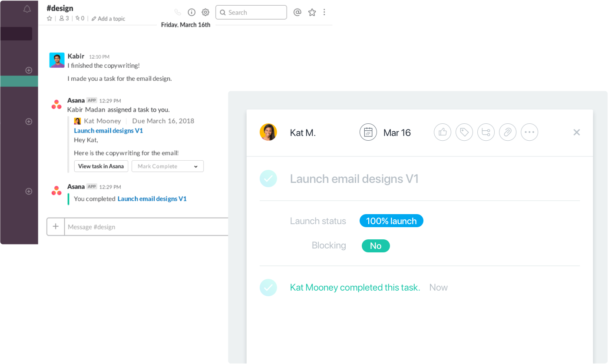
Task: Click the first Asana app logo
Action: [56, 104]
